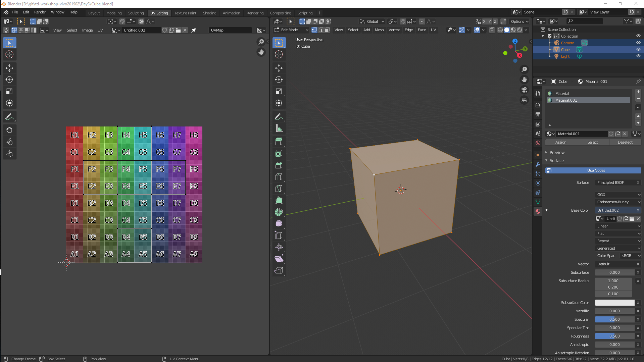644x362 pixels.
Task: Toggle visibility of the Light object
Action: point(638,56)
